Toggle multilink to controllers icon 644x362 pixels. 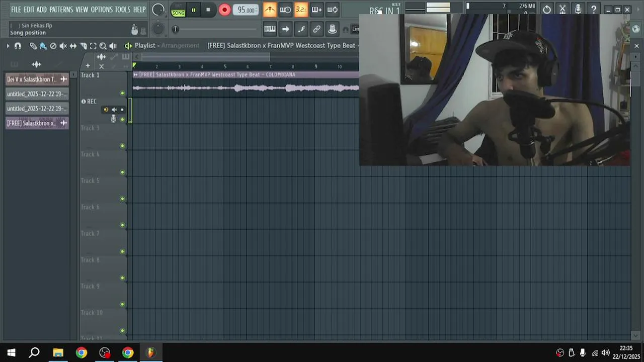pos(316,29)
